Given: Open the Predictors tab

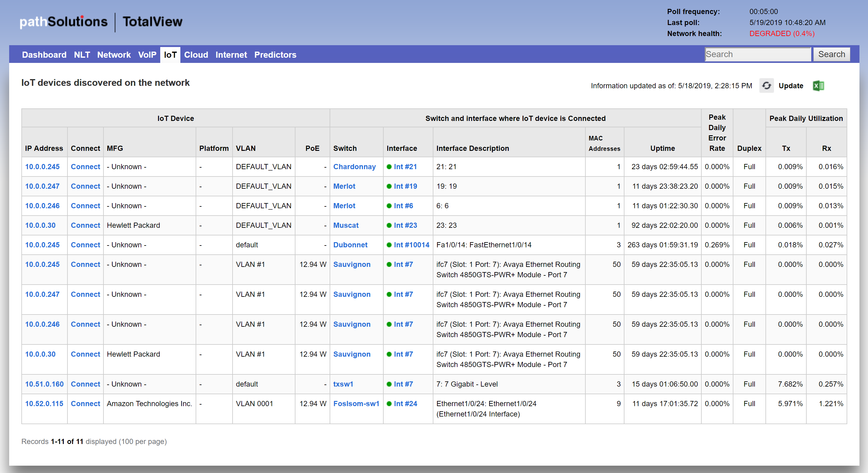Looking at the screenshot, I should (x=275, y=55).
